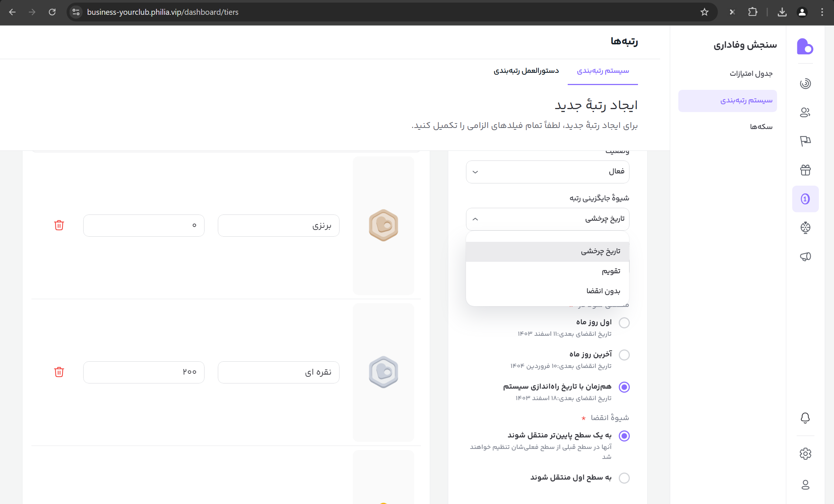Open the gift rewards sidebar icon
This screenshot has width=834, height=504.
[805, 170]
